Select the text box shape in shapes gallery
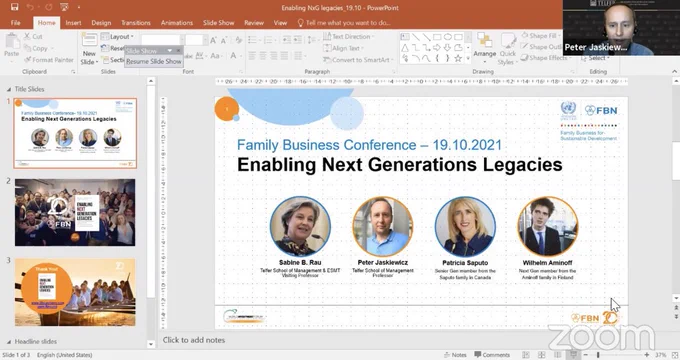Image resolution: width=680 pixels, height=360 pixels. tap(405, 37)
